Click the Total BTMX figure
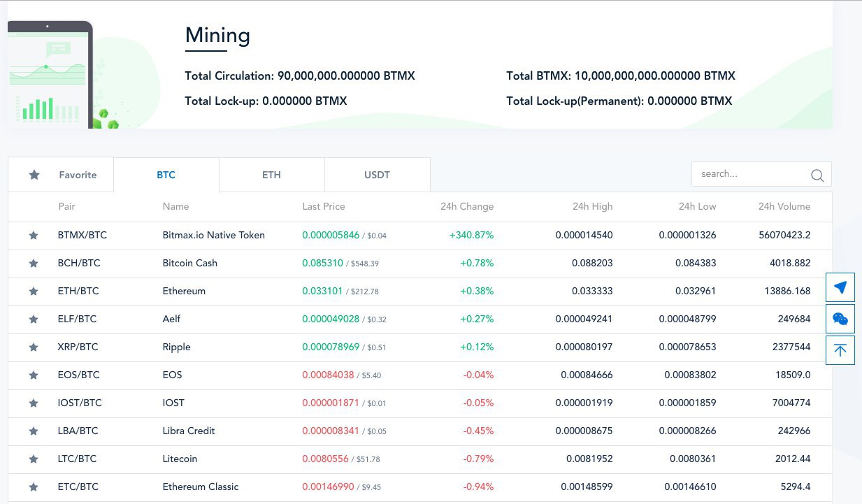Viewport: 862px width, 504px height. [621, 75]
